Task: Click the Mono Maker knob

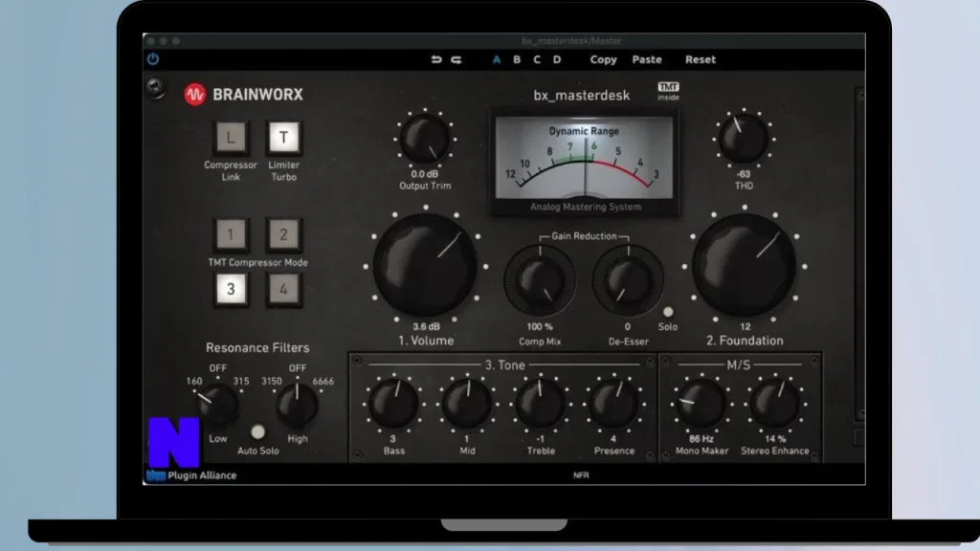Action: 702,404
